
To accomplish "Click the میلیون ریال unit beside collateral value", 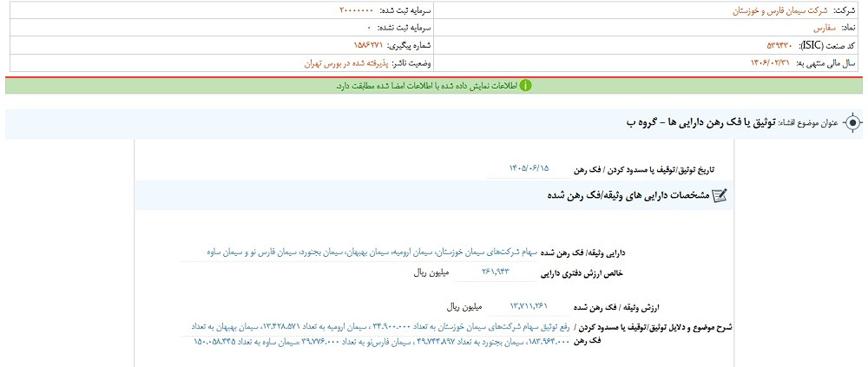I will [465, 306].
